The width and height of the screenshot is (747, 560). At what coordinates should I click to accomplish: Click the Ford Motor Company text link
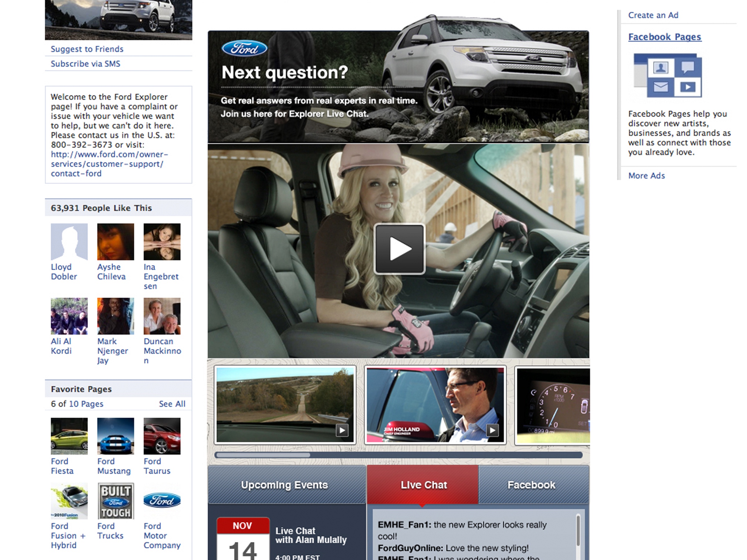(162, 536)
